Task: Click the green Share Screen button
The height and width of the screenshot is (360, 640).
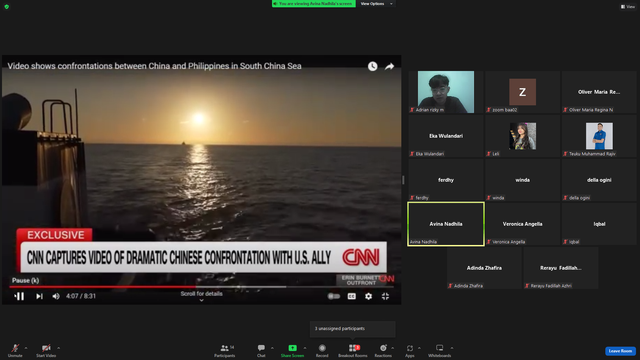Action: pos(293,350)
